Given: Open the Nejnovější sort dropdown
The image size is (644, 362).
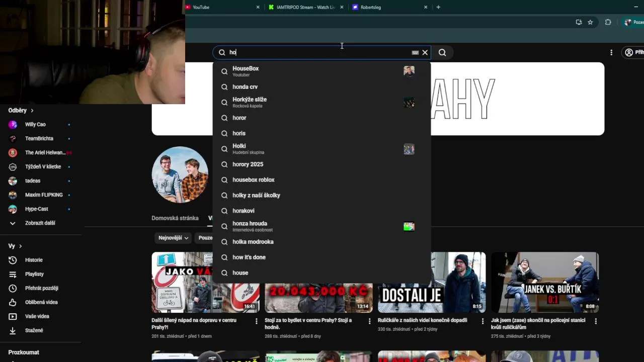Looking at the screenshot, I should pos(174,238).
